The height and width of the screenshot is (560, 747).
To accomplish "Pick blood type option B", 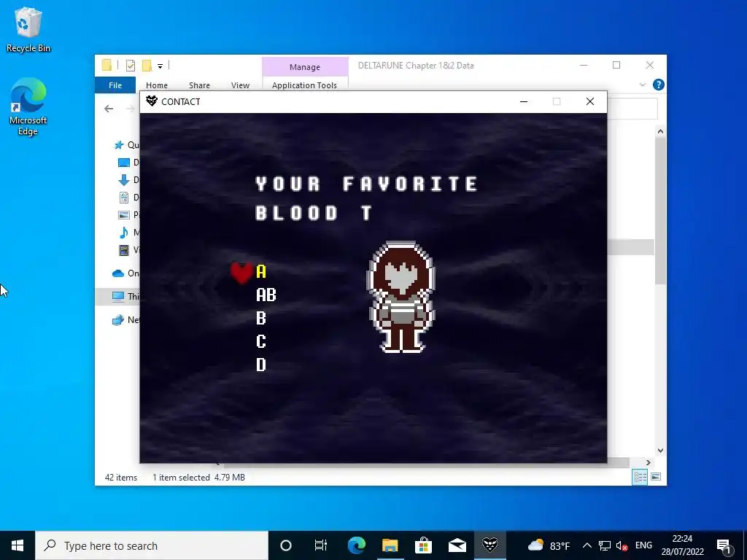I will click(260, 318).
